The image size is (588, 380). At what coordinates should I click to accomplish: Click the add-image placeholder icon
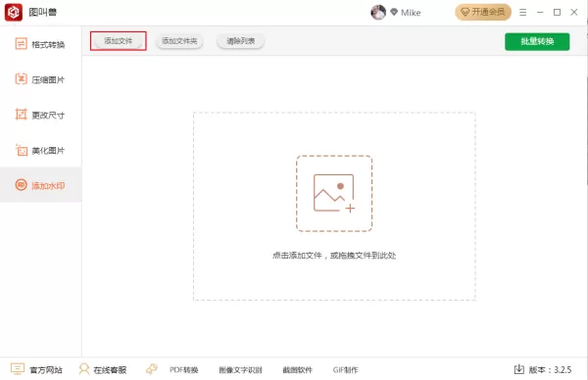334,193
